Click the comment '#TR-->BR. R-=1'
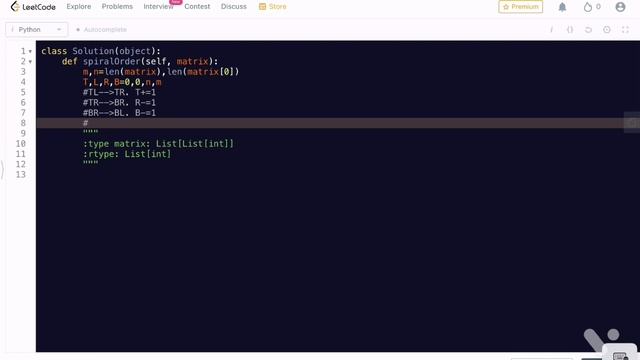 119,102
